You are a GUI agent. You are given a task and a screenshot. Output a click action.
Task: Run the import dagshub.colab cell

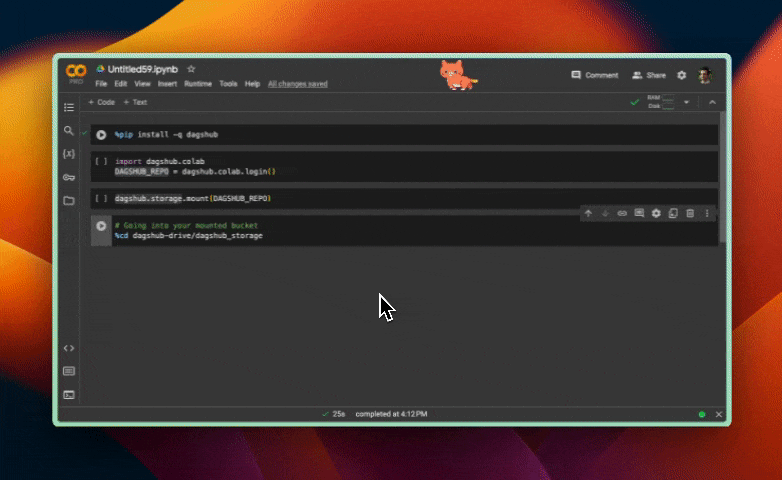coord(101,162)
